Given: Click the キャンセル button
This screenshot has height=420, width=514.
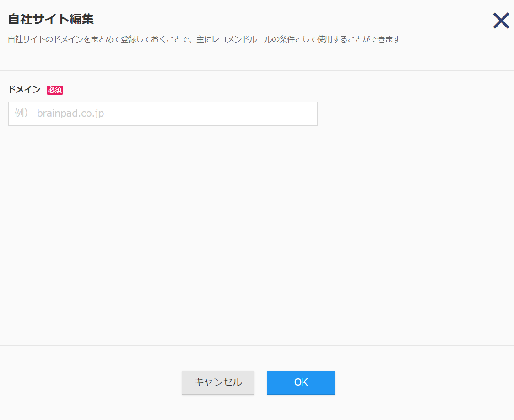Looking at the screenshot, I should (x=218, y=382).
